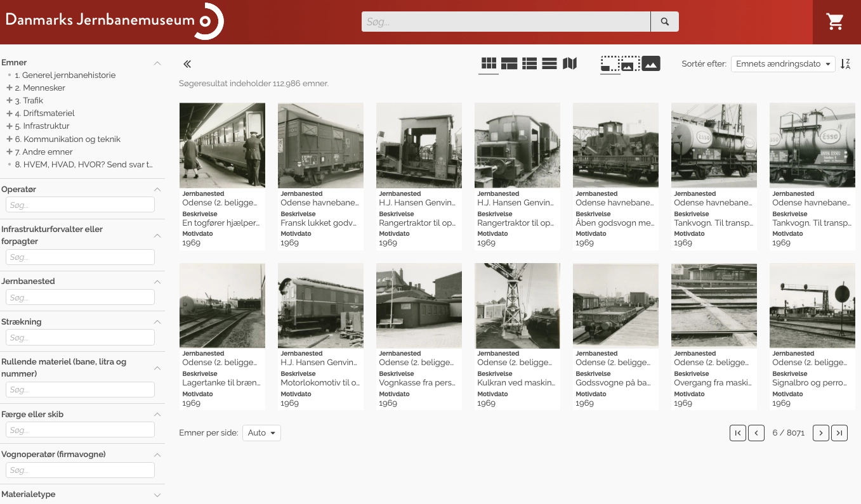Open the 'Fransk lukket godsvogn' photo thumbnail
This screenshot has width=861, height=504.
pyautogui.click(x=320, y=145)
